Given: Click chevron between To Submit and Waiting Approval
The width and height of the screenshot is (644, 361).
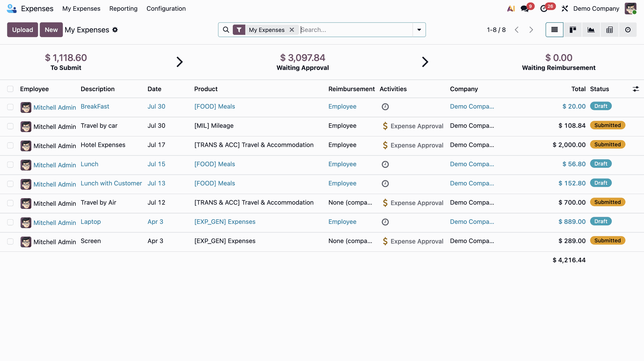Looking at the screenshot, I should point(179,62).
